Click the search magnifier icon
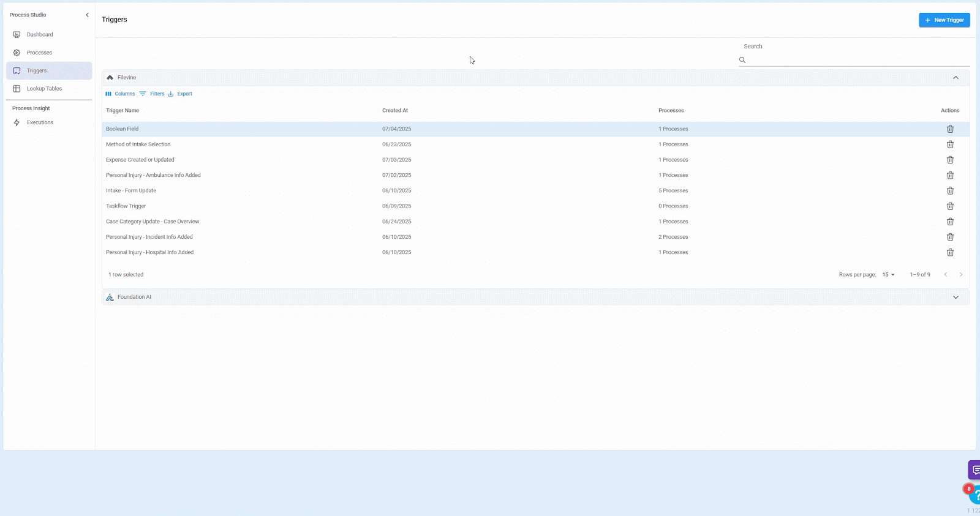Screen dimensions: 980x516 coord(742,60)
